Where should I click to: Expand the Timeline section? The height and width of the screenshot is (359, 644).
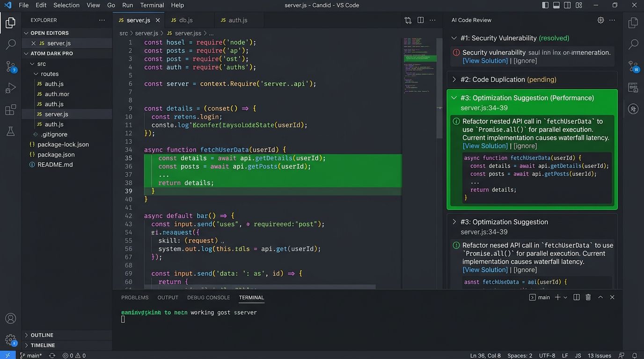[67, 345]
